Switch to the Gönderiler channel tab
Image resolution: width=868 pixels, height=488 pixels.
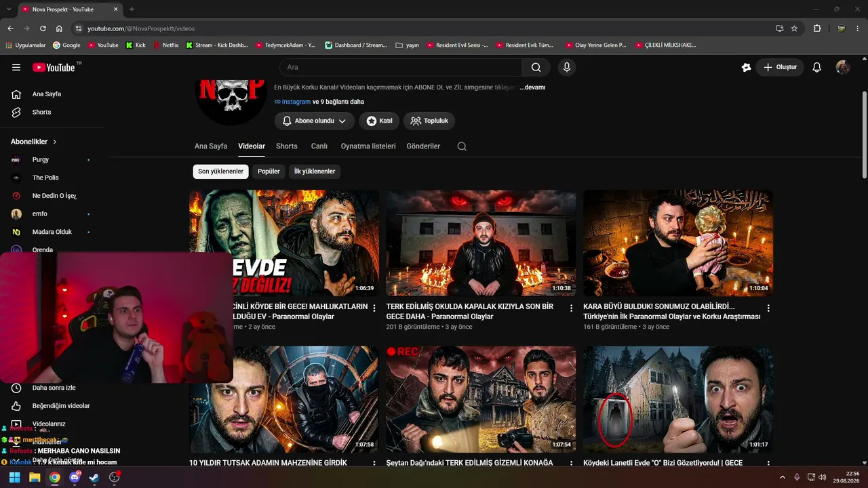point(423,146)
